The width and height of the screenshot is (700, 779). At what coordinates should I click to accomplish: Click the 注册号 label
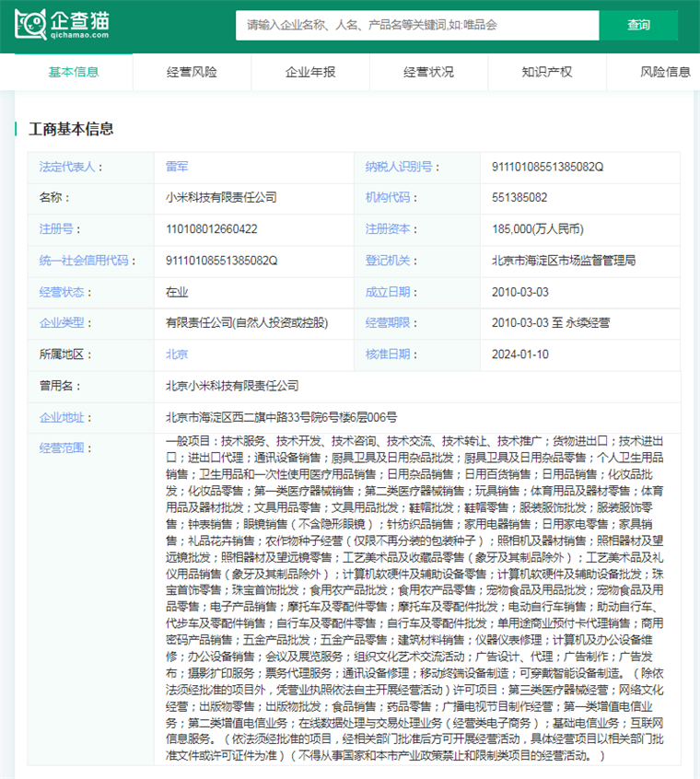pos(56,229)
